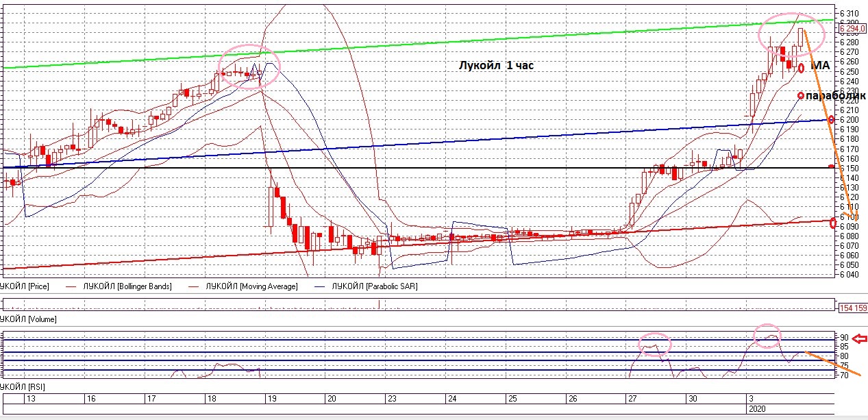Click price axis label 6 050
Image resolution: width=868 pixels, height=420 pixels.
tap(850, 264)
